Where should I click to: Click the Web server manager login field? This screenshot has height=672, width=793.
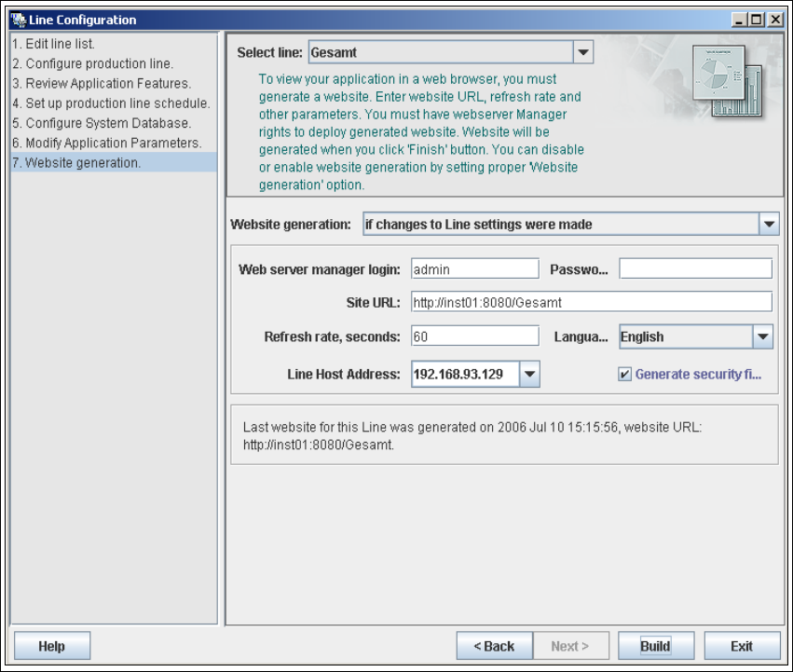[x=475, y=268]
